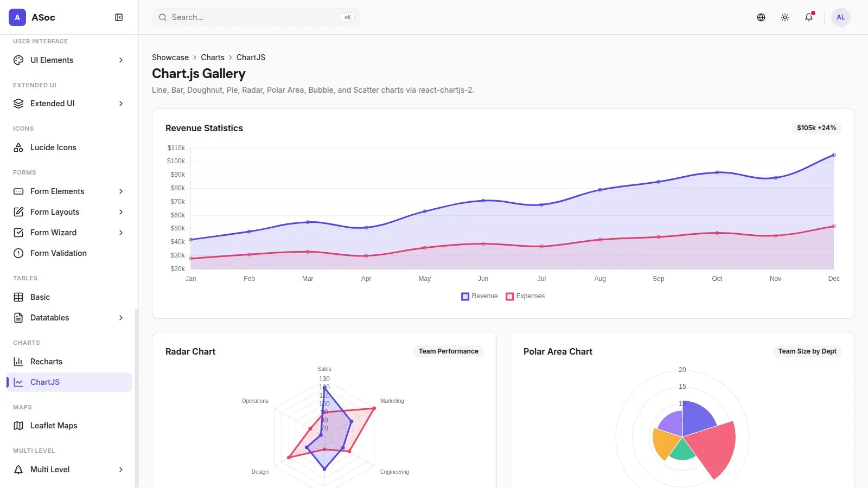Click the ChartJS line chart icon
The image size is (868, 488).
click(x=18, y=382)
